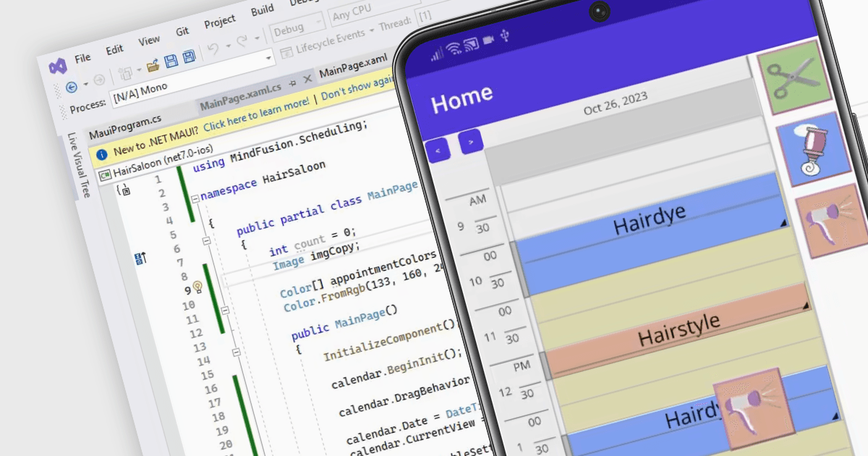Image resolution: width=868 pixels, height=456 pixels.
Task: Open the Git menu
Action: 182,32
